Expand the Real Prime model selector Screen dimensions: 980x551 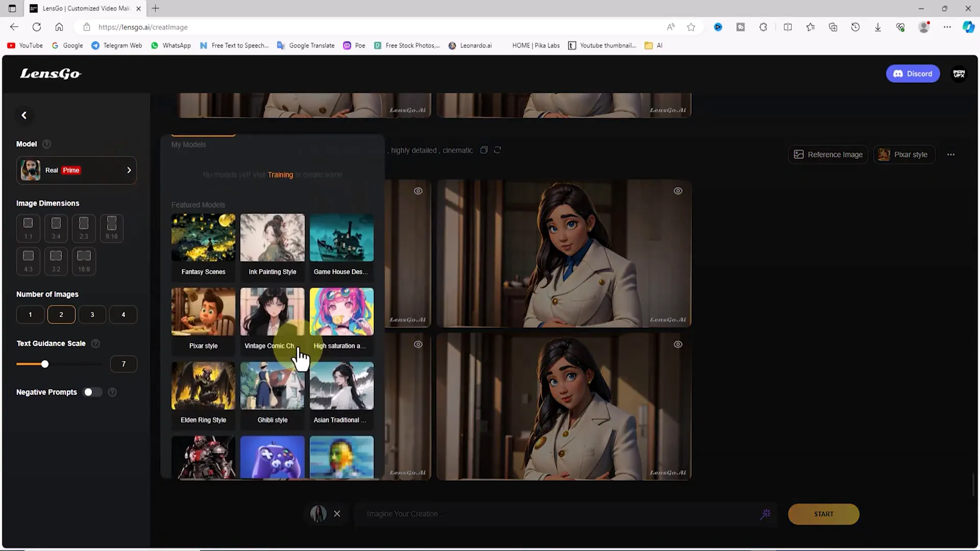tap(77, 170)
